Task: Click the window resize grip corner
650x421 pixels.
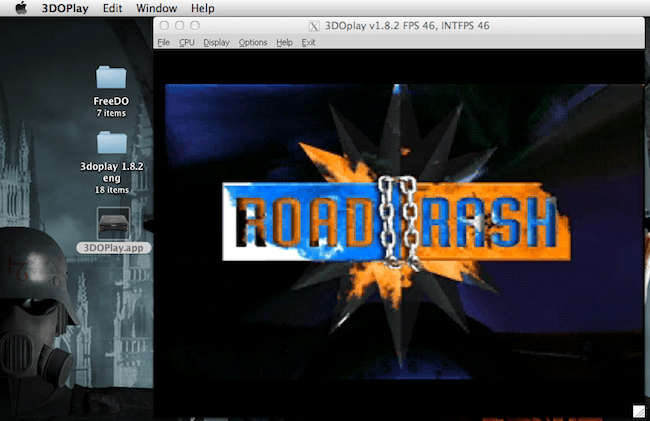Action: pyautogui.click(x=638, y=410)
